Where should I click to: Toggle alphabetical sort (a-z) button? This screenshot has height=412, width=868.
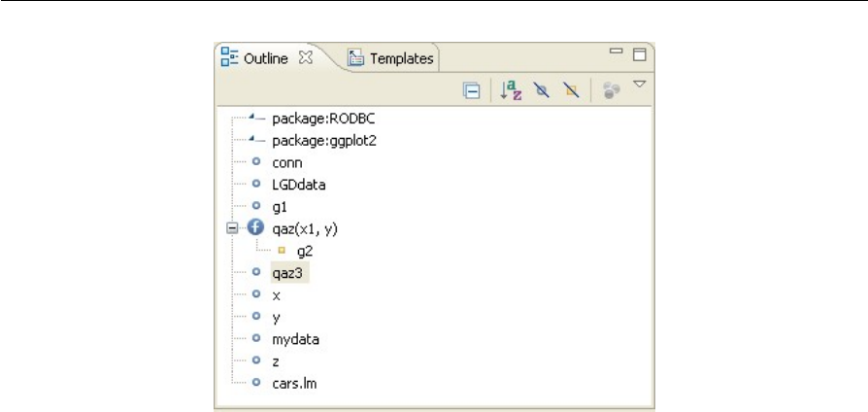pos(511,90)
